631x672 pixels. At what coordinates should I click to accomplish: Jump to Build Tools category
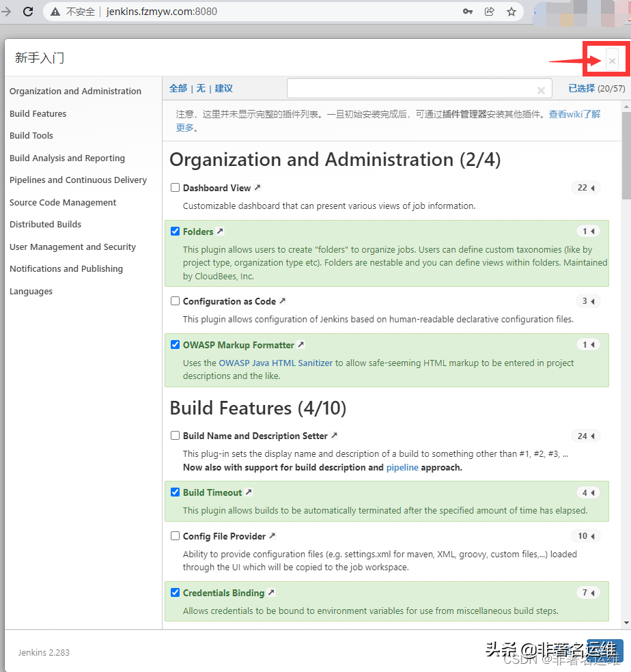(x=31, y=135)
